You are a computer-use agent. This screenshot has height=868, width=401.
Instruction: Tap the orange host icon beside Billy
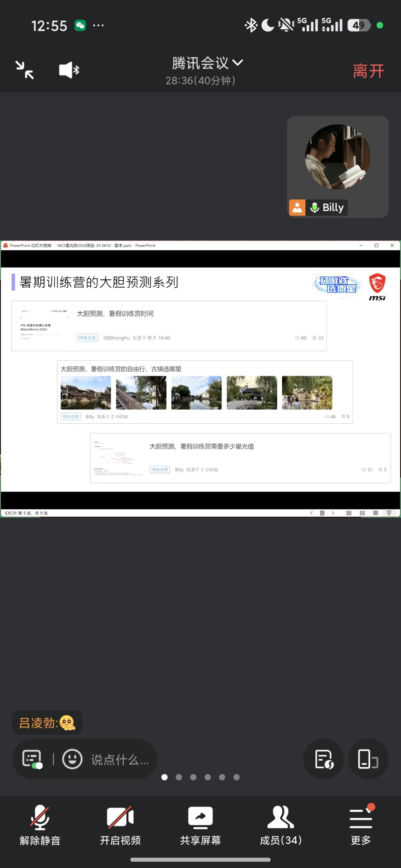point(297,207)
